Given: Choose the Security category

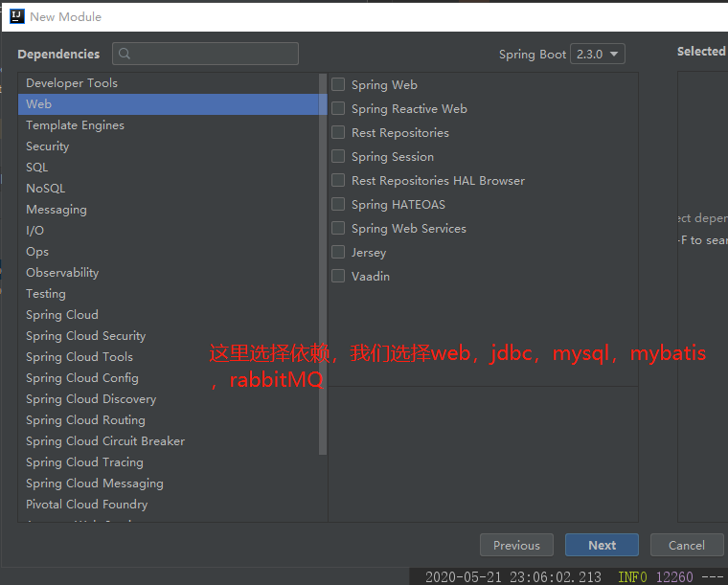Looking at the screenshot, I should click(169, 146).
